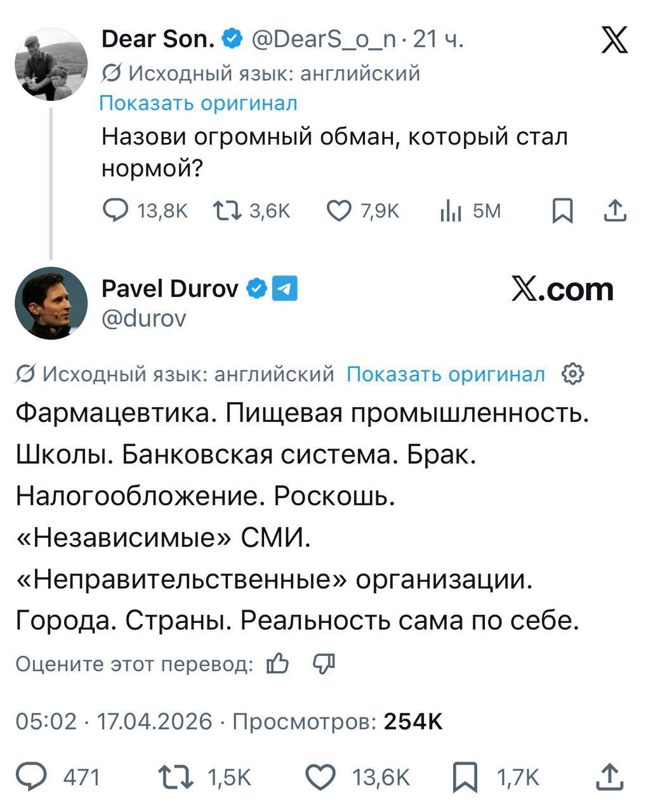Rate translation with thumbs up
The image size is (646, 812).
tap(278, 664)
